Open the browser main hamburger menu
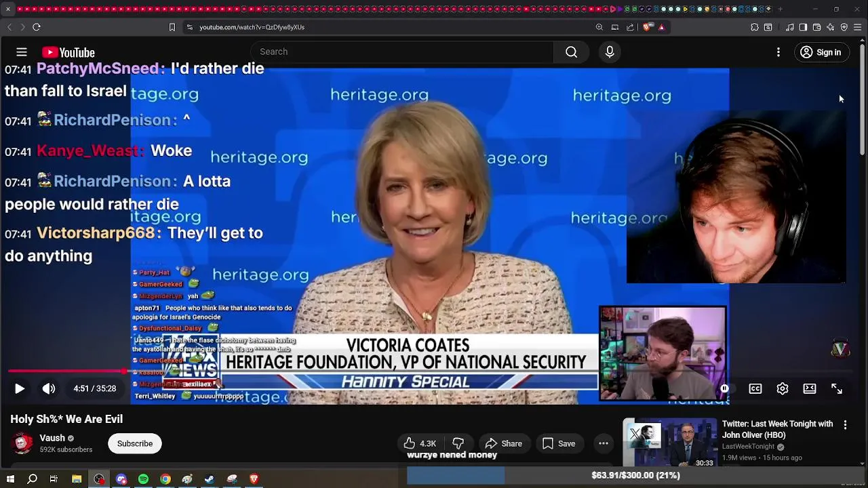 (858, 27)
